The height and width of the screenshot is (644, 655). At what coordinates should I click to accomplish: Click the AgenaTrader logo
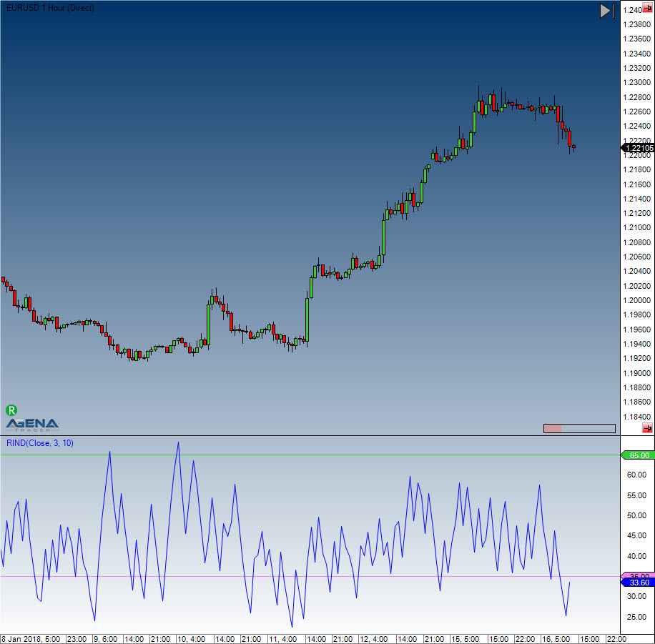[33, 424]
